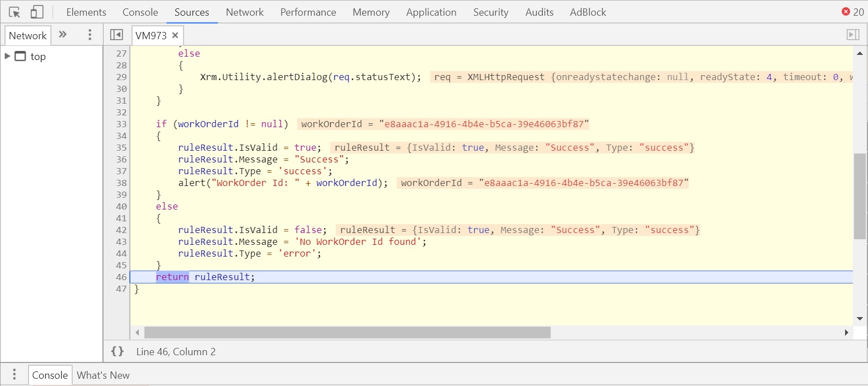This screenshot has width=868, height=386.
Task: Click "ruleResult.Type = 'error';" on line 44
Action: pos(250,253)
